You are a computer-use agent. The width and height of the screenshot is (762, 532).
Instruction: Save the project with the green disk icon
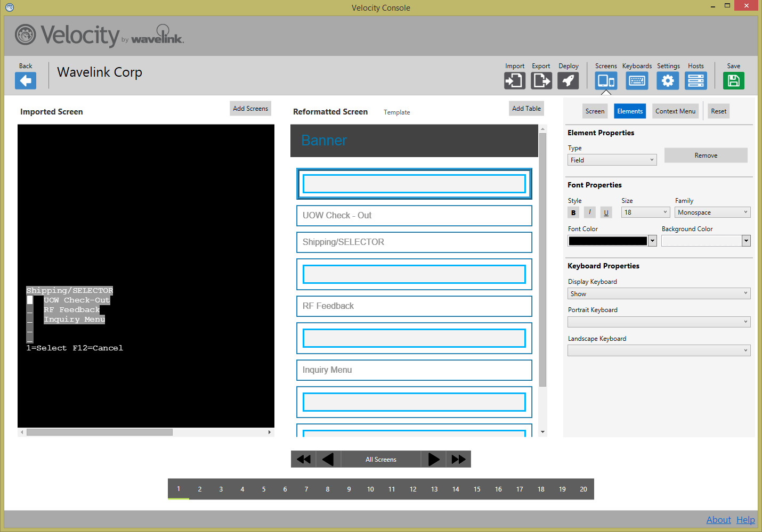733,81
